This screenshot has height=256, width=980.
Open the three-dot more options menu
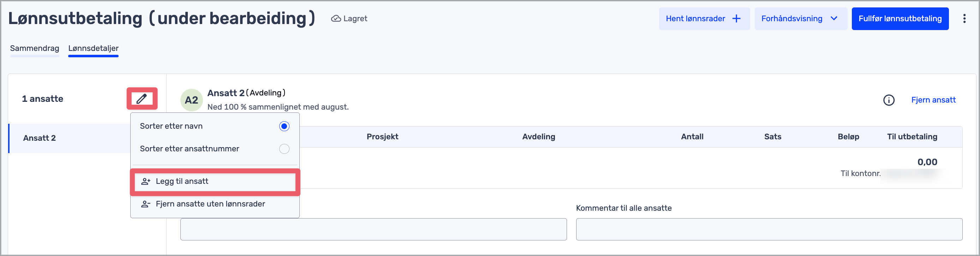[964, 19]
